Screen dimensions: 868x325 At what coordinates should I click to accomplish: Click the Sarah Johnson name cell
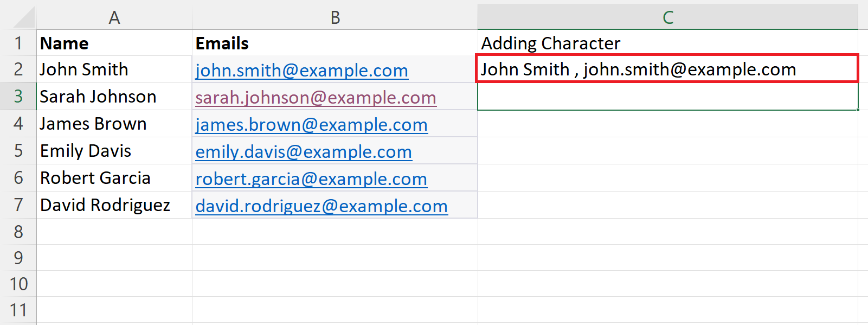point(114,97)
